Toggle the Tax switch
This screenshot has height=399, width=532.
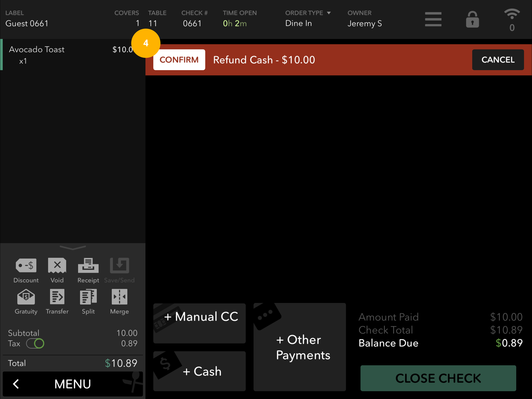(35, 343)
